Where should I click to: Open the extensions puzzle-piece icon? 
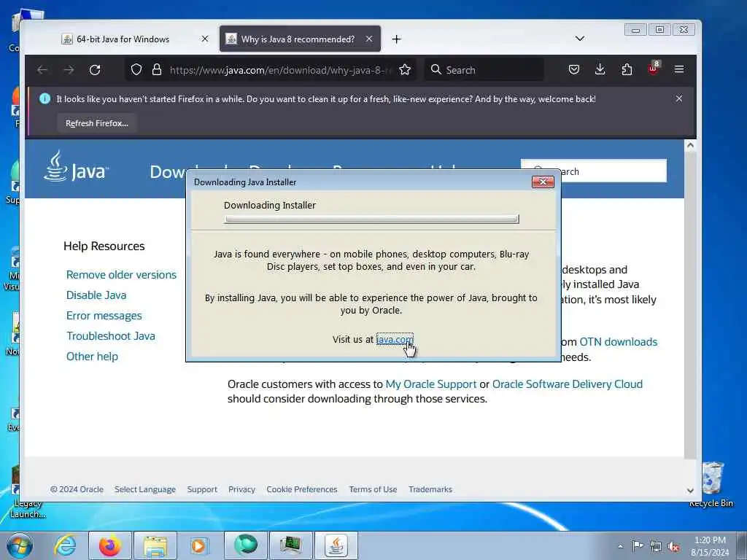coord(627,70)
